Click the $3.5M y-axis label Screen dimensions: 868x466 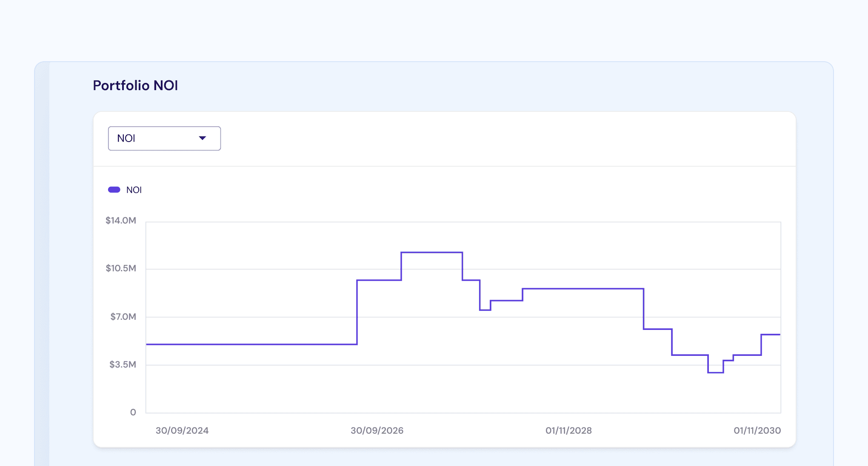pyautogui.click(x=123, y=364)
